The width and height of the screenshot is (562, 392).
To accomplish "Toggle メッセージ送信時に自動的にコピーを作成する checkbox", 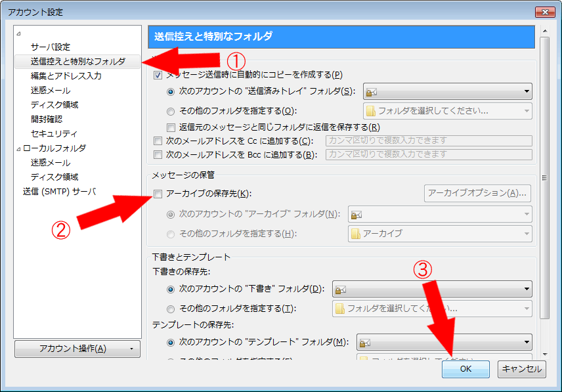I will [158, 75].
